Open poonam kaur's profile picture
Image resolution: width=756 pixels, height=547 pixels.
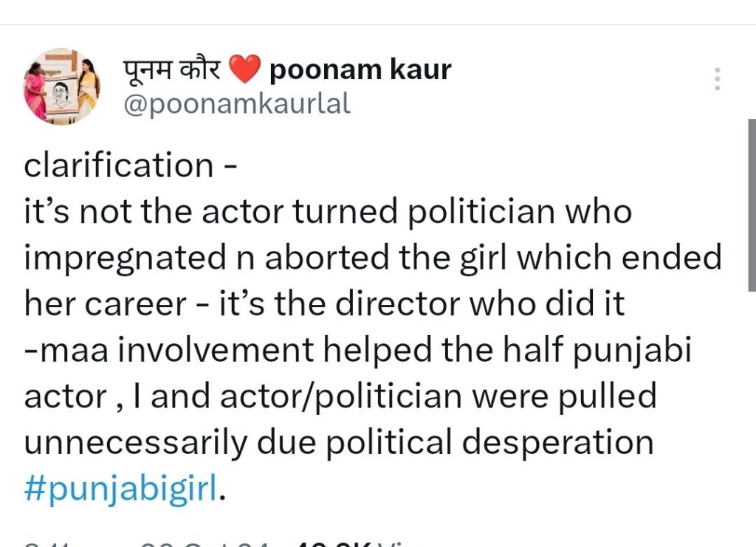tap(62, 86)
